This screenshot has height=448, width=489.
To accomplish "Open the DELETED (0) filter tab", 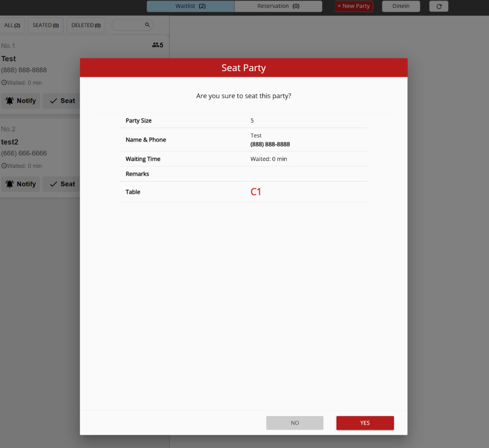I will (86, 25).
